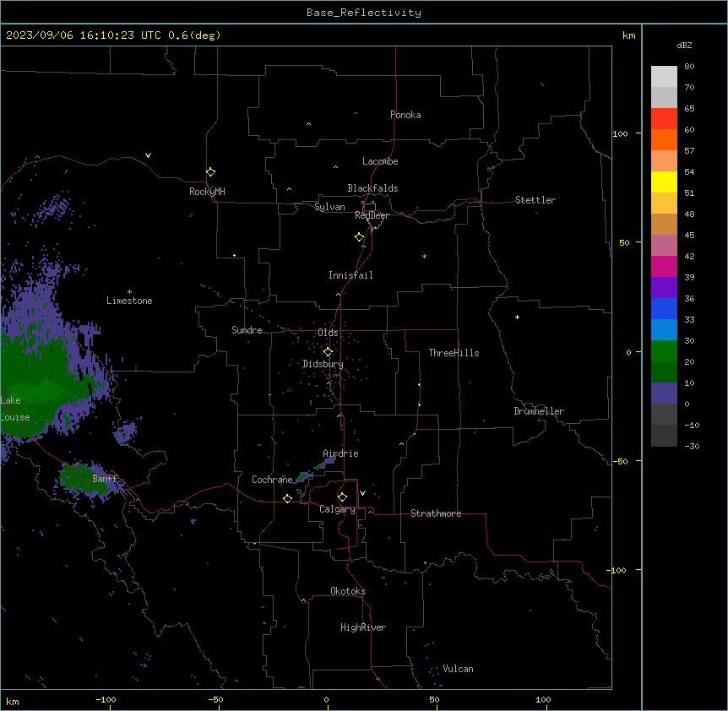Select the Sundre town label

(247, 330)
